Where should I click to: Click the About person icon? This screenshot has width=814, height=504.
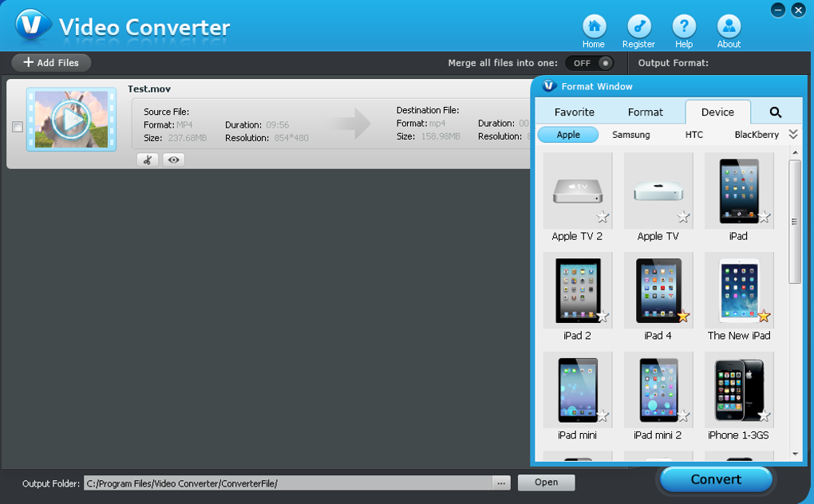click(x=729, y=26)
